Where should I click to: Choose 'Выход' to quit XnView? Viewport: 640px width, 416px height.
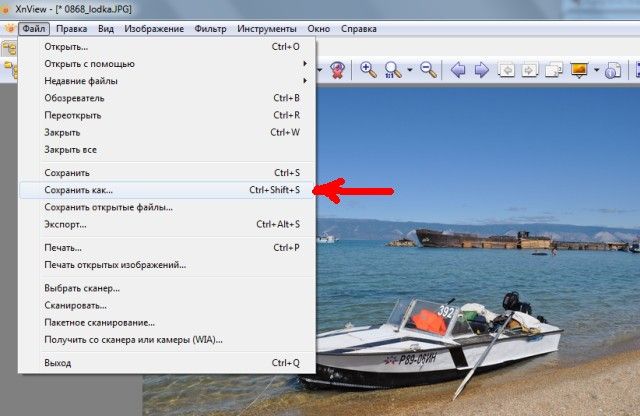58,363
